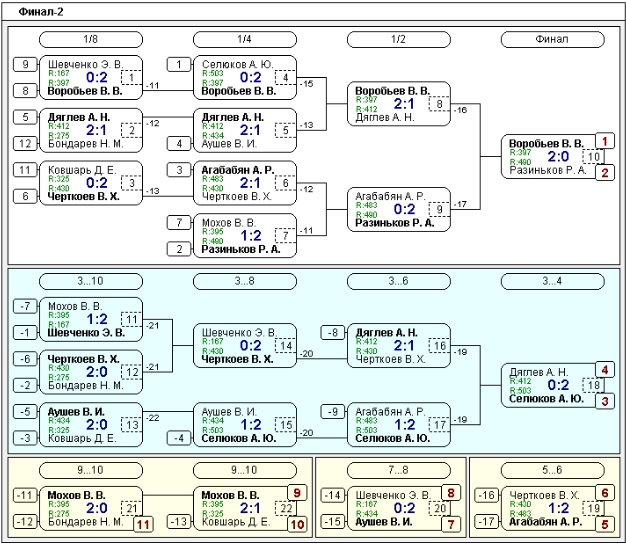
Task: Click the red place badge 3 by Селюков
Action: [605, 401]
